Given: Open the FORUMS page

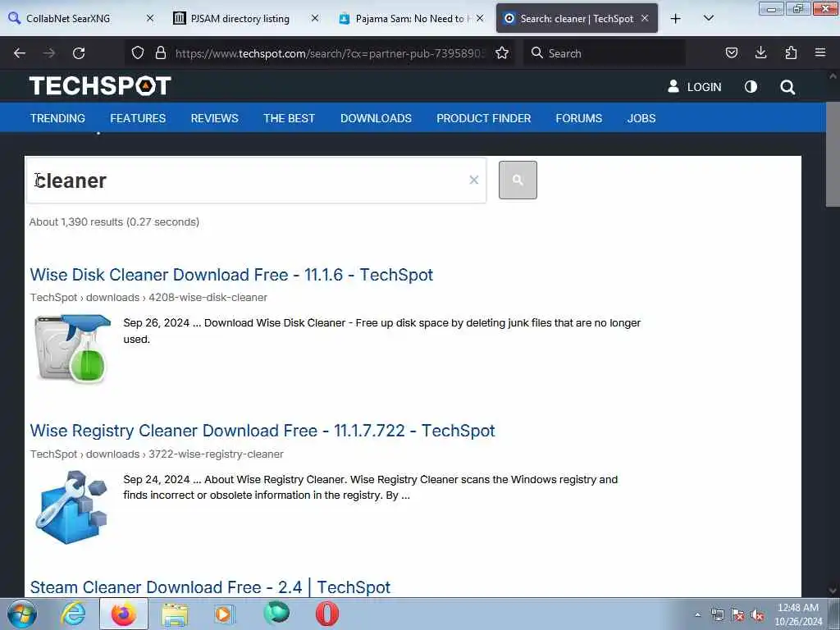Looking at the screenshot, I should click(578, 118).
